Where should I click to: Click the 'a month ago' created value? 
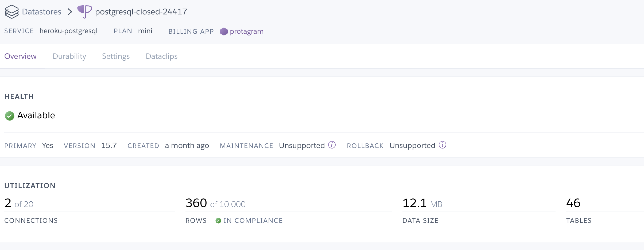tap(187, 146)
